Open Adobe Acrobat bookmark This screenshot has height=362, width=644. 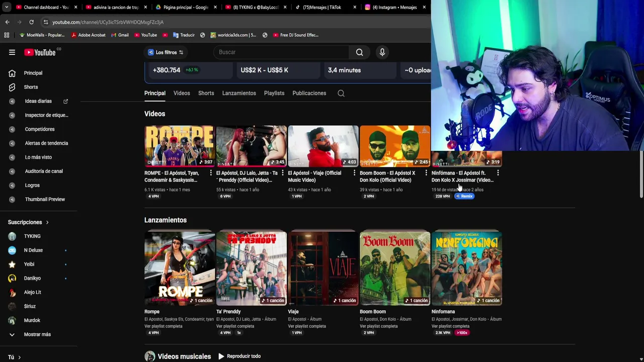pos(89,35)
